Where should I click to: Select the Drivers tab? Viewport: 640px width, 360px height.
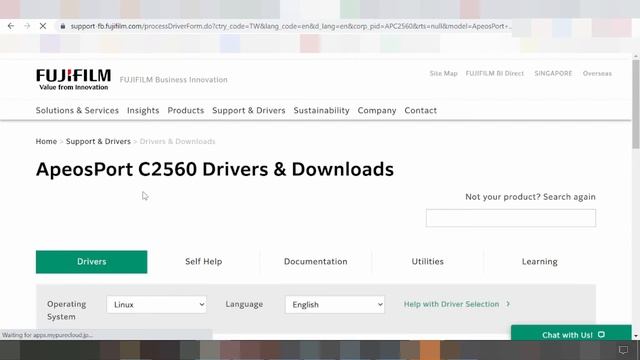click(91, 262)
